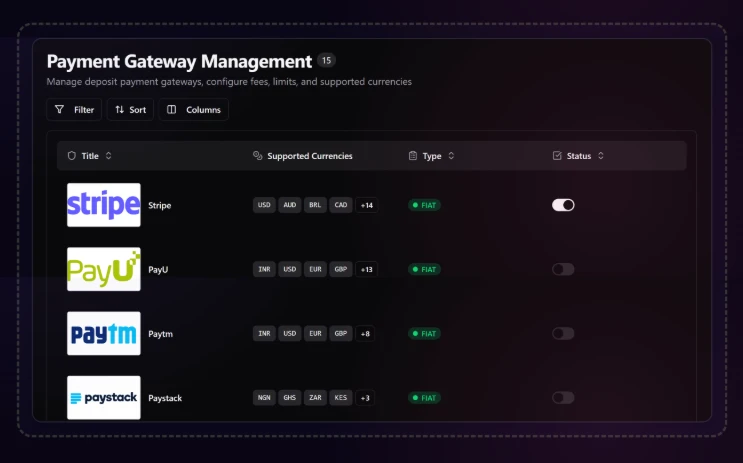Click the Paytm logo image
The image size is (743, 463).
(x=103, y=333)
